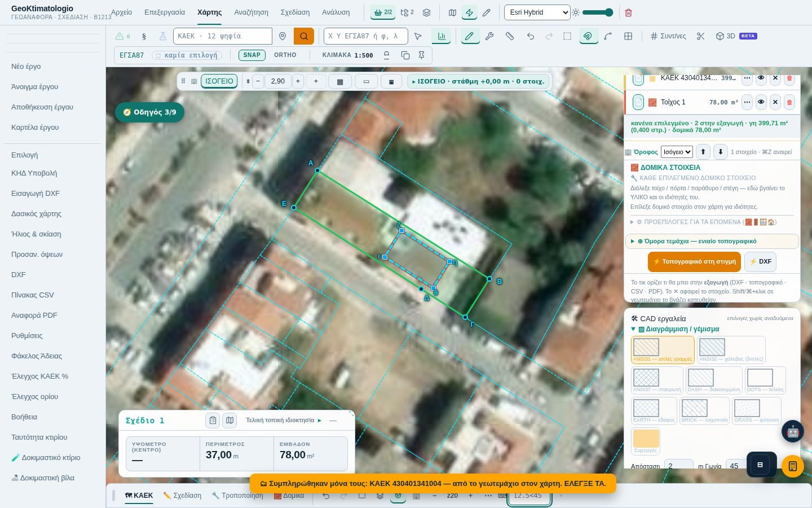Open the robot assistant button
Screen dimensions: 812x508
click(793, 432)
